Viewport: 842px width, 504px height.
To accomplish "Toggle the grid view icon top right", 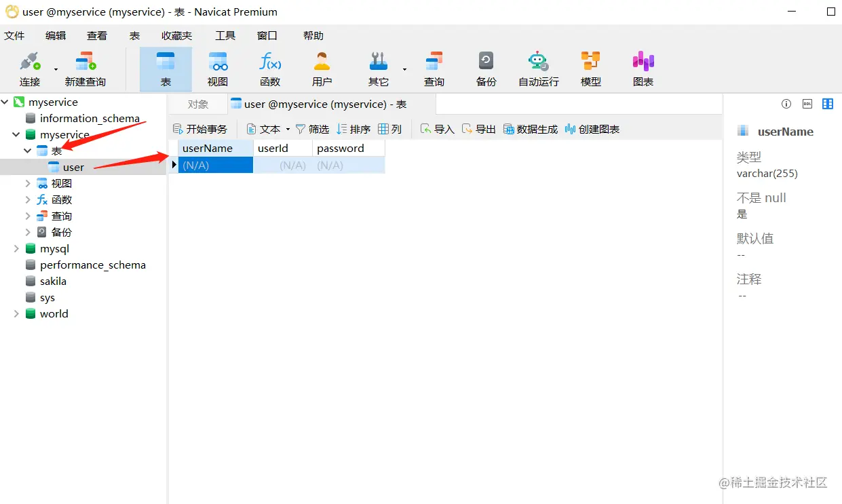I will [827, 104].
